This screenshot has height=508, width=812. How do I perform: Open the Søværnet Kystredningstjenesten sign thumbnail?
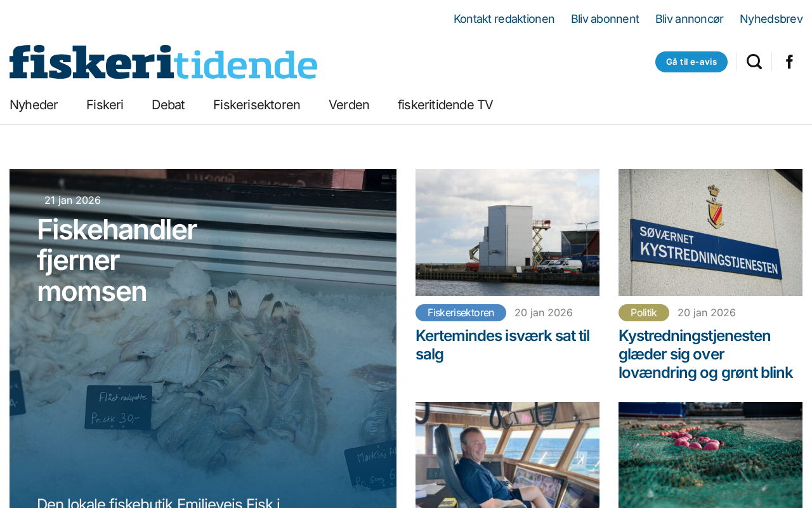click(x=710, y=232)
